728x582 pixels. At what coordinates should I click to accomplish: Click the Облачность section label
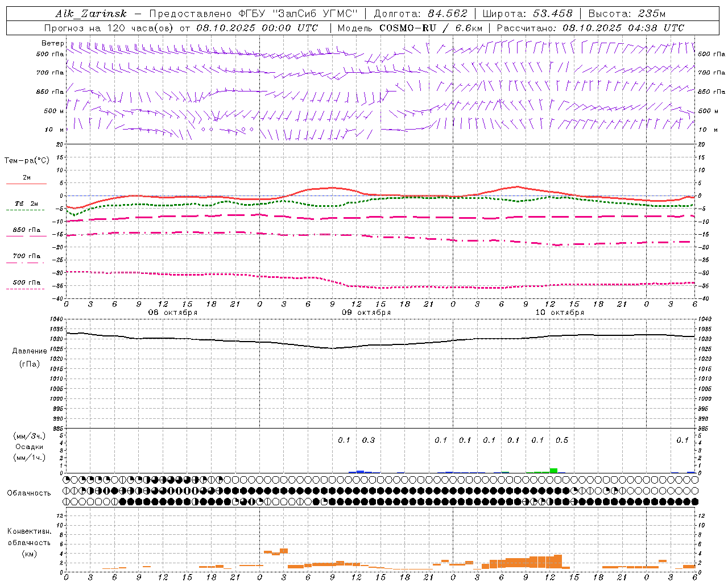29,493
